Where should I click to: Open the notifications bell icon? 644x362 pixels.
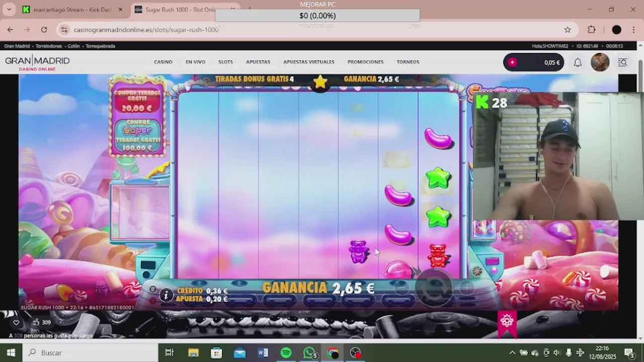point(578,62)
